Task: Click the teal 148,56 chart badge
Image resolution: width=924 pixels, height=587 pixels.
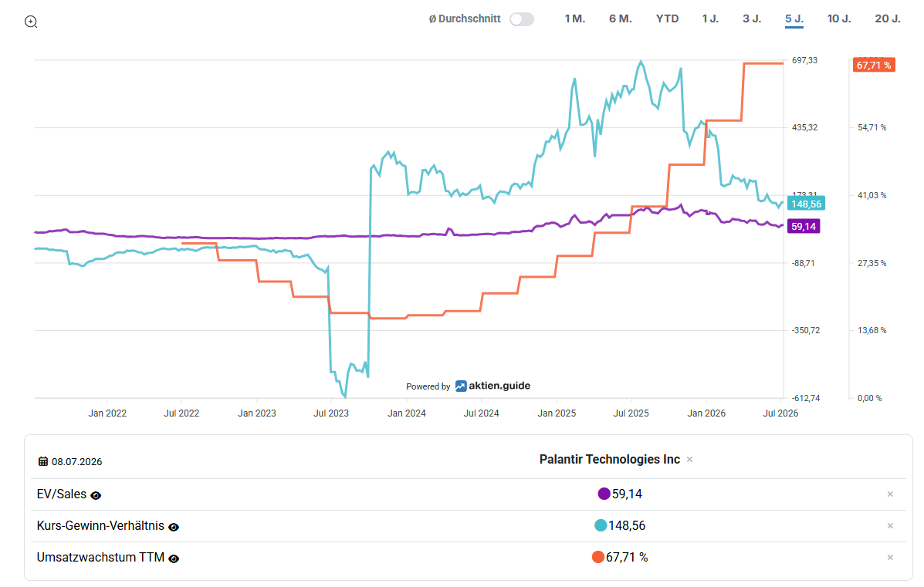Action: 806,204
